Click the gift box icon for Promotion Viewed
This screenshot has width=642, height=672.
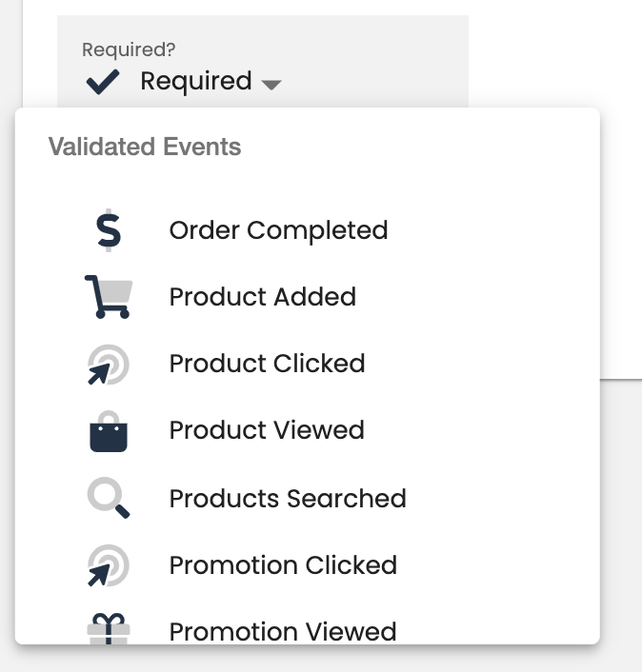coord(108,629)
